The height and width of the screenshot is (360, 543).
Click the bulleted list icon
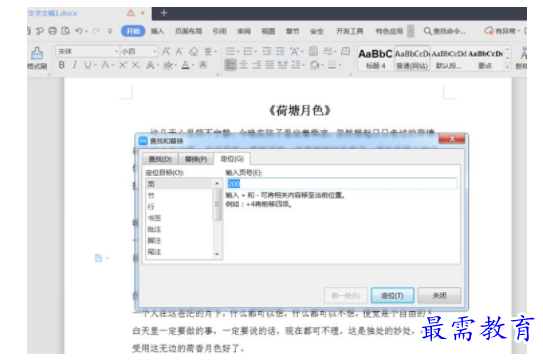(x=230, y=52)
